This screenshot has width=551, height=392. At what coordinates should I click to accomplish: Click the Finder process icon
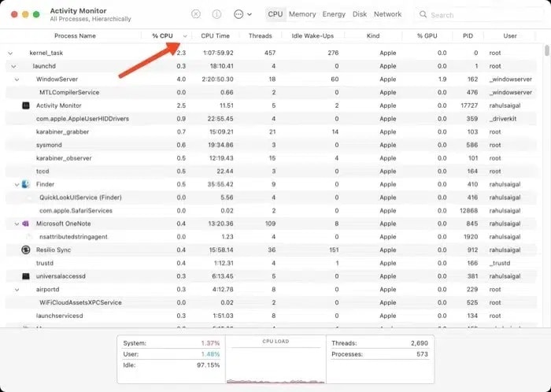click(26, 184)
